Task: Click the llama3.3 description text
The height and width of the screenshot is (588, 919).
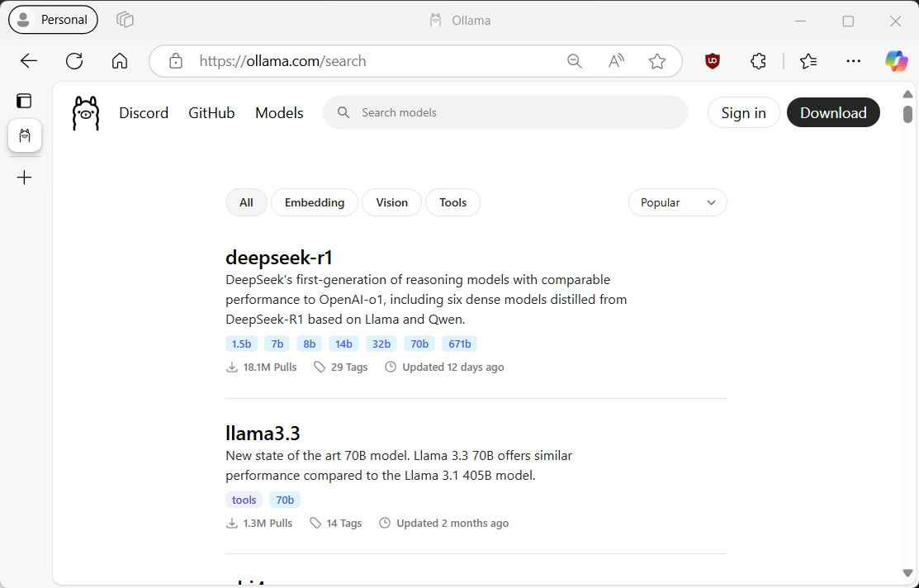Action: click(399, 466)
